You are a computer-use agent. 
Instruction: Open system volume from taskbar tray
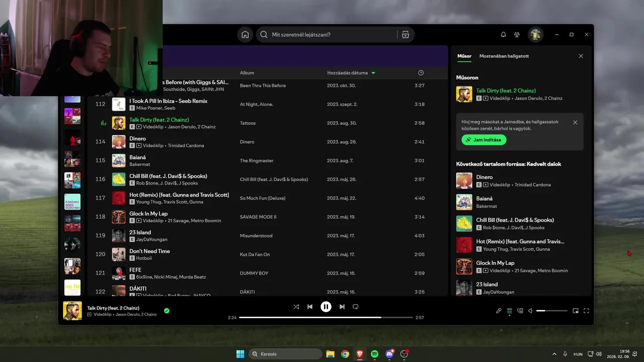(x=599, y=354)
